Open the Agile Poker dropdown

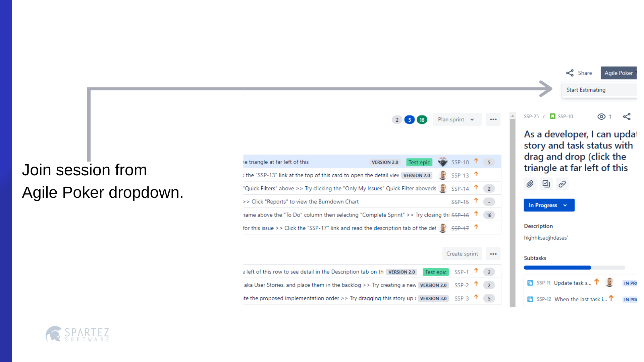619,73
